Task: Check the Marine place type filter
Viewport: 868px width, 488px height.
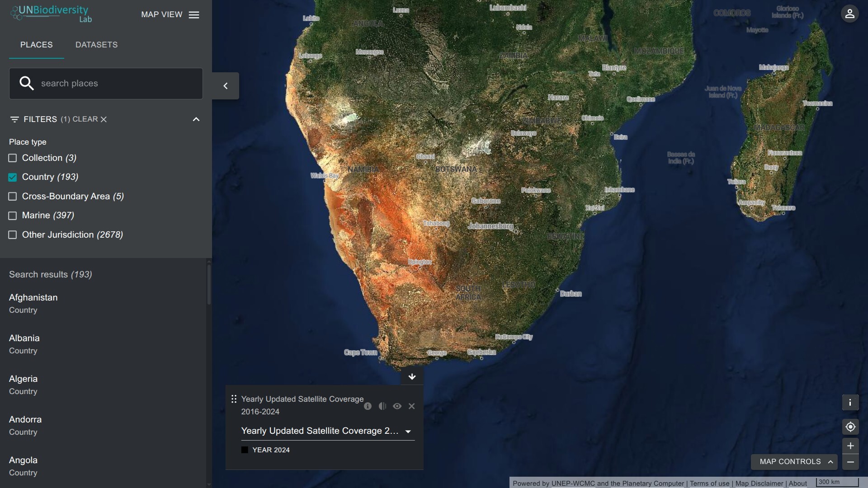Action: click(x=13, y=216)
